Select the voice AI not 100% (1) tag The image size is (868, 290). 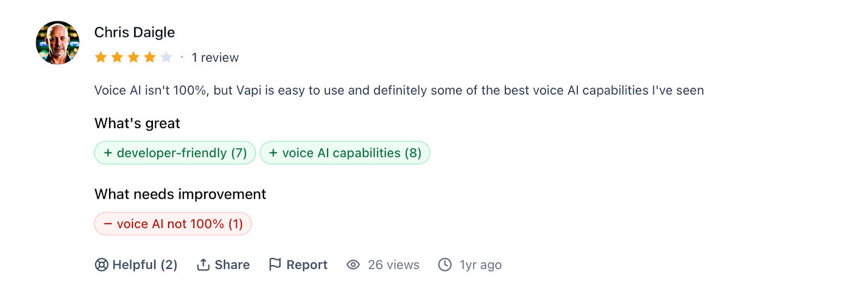173,224
